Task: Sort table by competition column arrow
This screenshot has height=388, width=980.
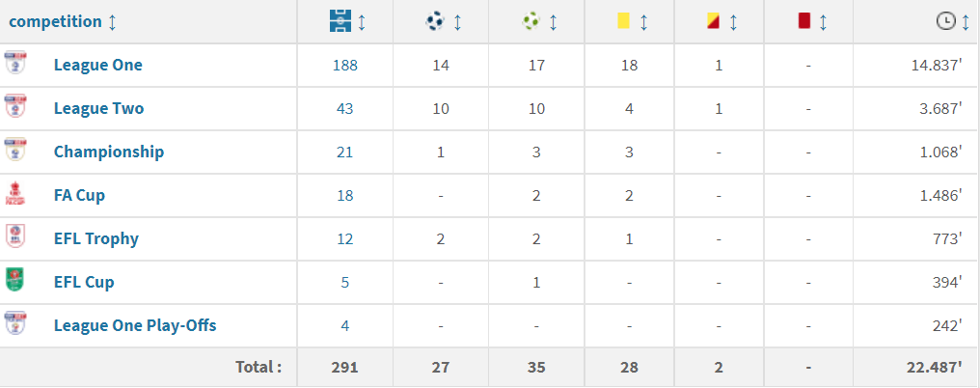Action: [113, 21]
